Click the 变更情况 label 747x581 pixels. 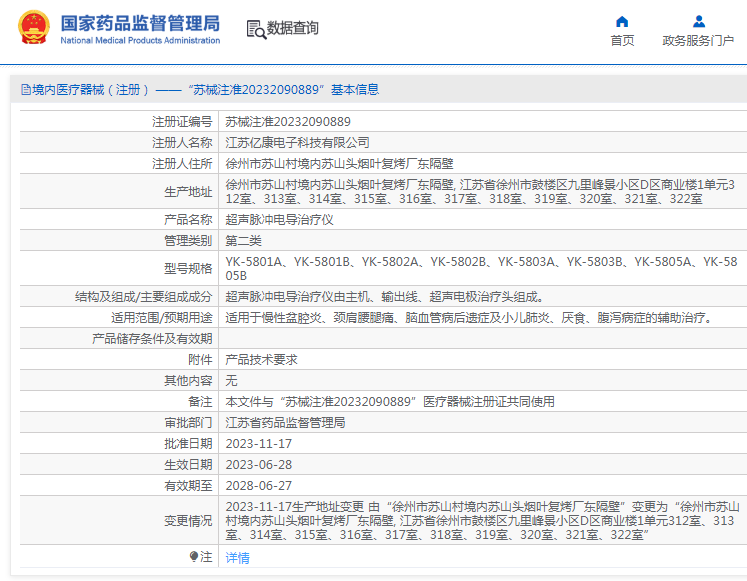coord(188,521)
